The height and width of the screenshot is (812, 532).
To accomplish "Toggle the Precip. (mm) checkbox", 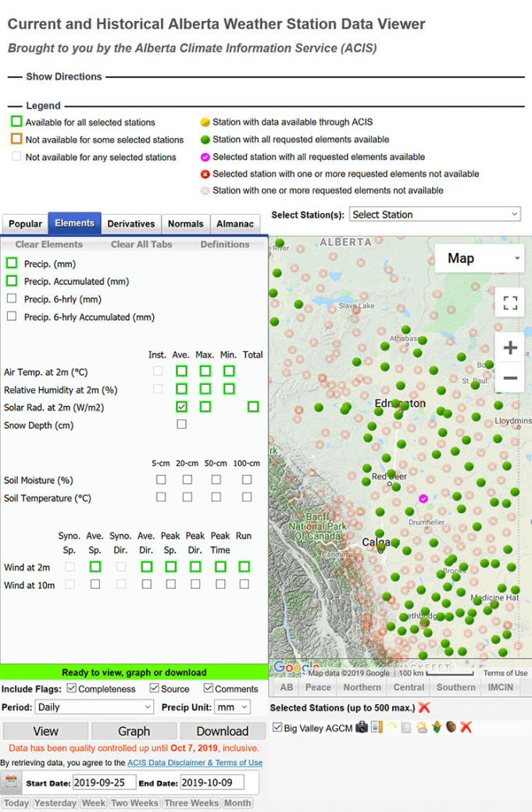I will [x=12, y=263].
